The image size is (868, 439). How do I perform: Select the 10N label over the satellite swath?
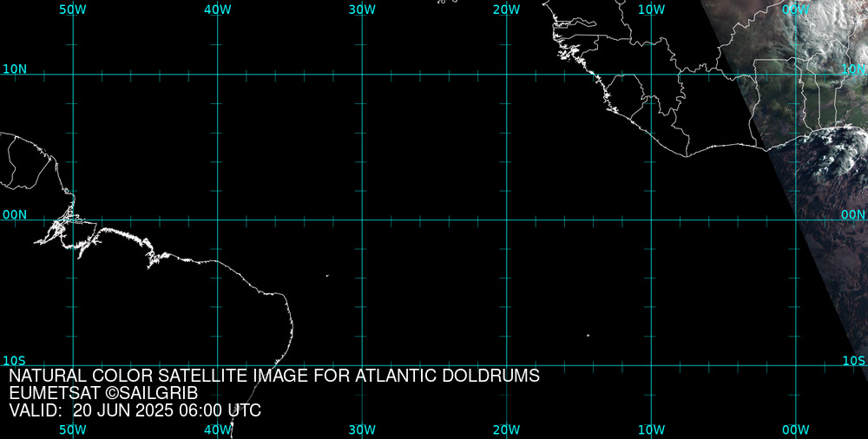coord(853,69)
